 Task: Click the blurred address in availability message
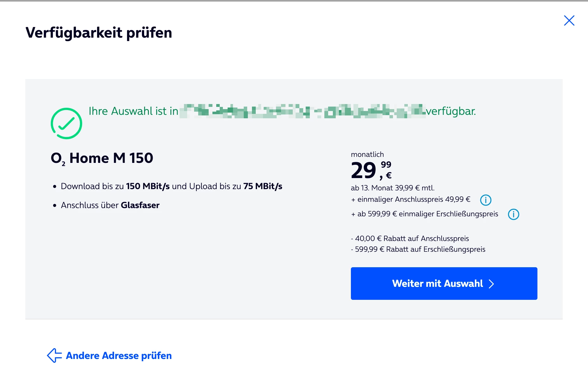point(302,111)
